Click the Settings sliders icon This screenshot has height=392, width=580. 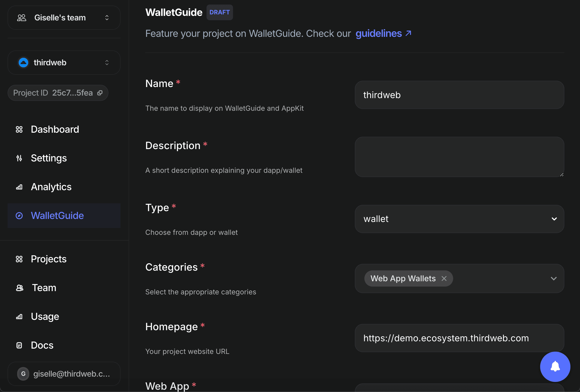click(19, 158)
